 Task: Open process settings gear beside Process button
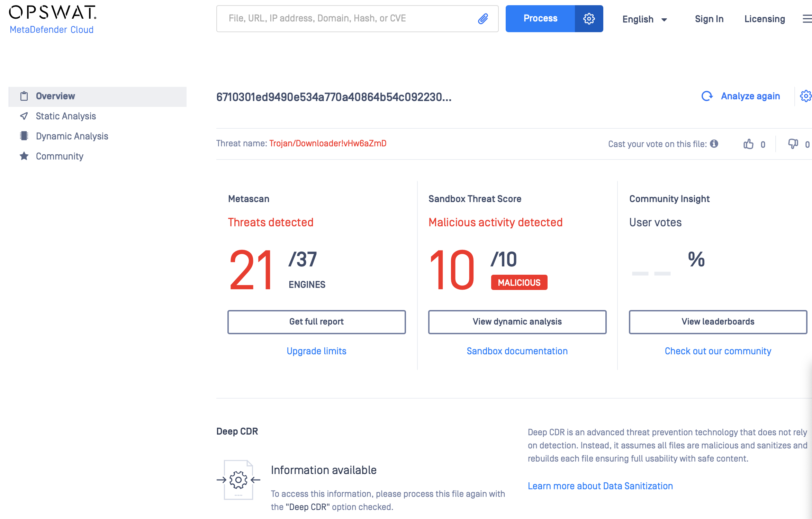coord(589,19)
